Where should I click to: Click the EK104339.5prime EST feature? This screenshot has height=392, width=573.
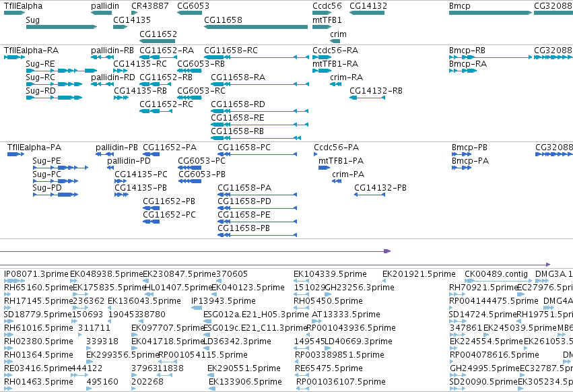[302, 281]
